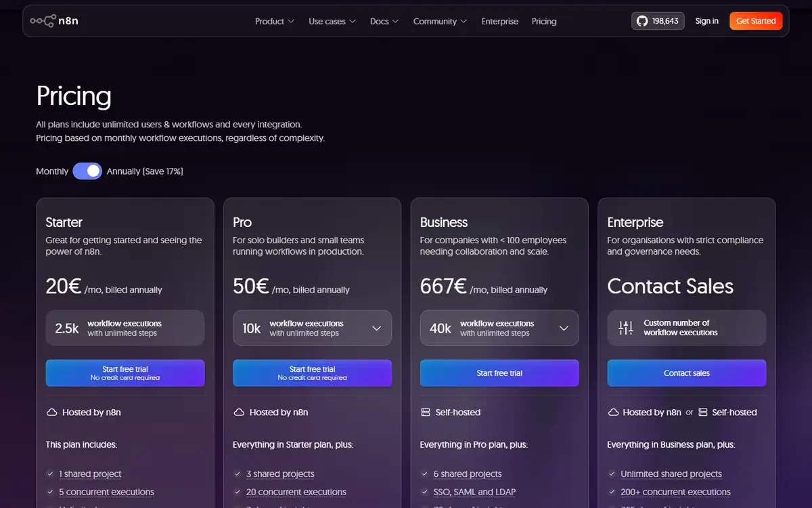This screenshot has height=508, width=812.
Task: Click the orange Get Started button
Action: click(x=756, y=21)
